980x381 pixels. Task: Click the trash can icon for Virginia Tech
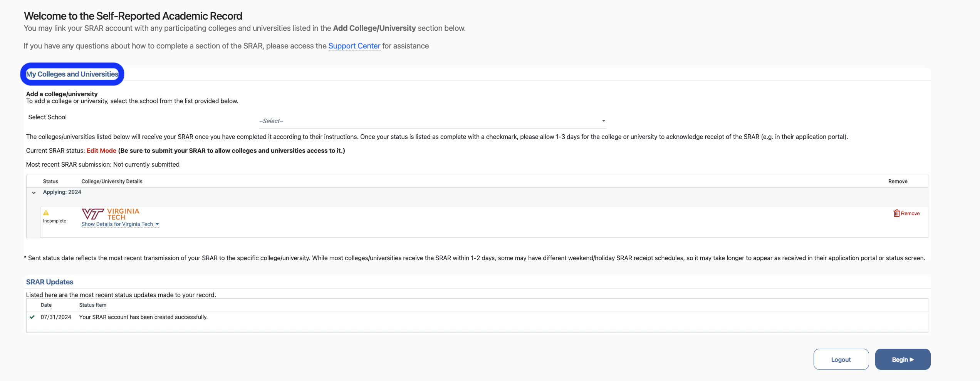896,213
